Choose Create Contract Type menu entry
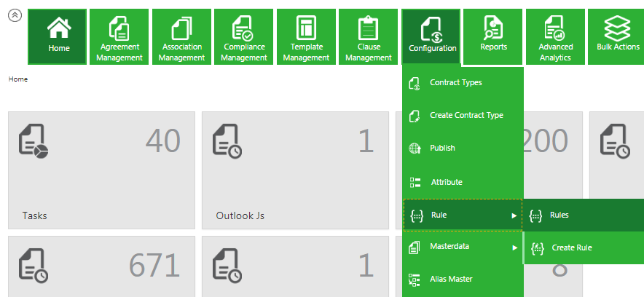The height and width of the screenshot is (297, 644). click(x=466, y=116)
